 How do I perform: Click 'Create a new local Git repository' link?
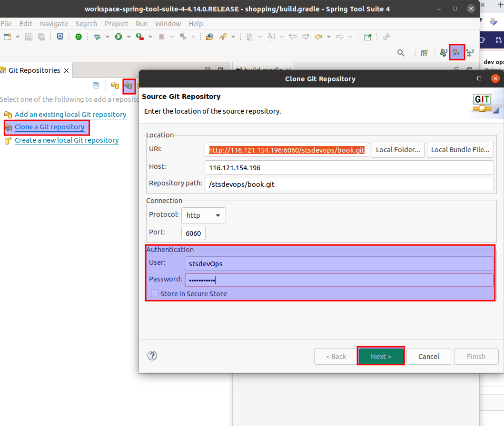(x=67, y=141)
